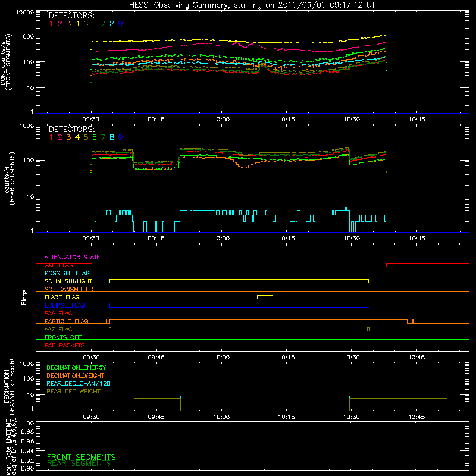Click the 1.00 tick on livetime y-axis
The width and height of the screenshot is (476, 476).
point(27,424)
